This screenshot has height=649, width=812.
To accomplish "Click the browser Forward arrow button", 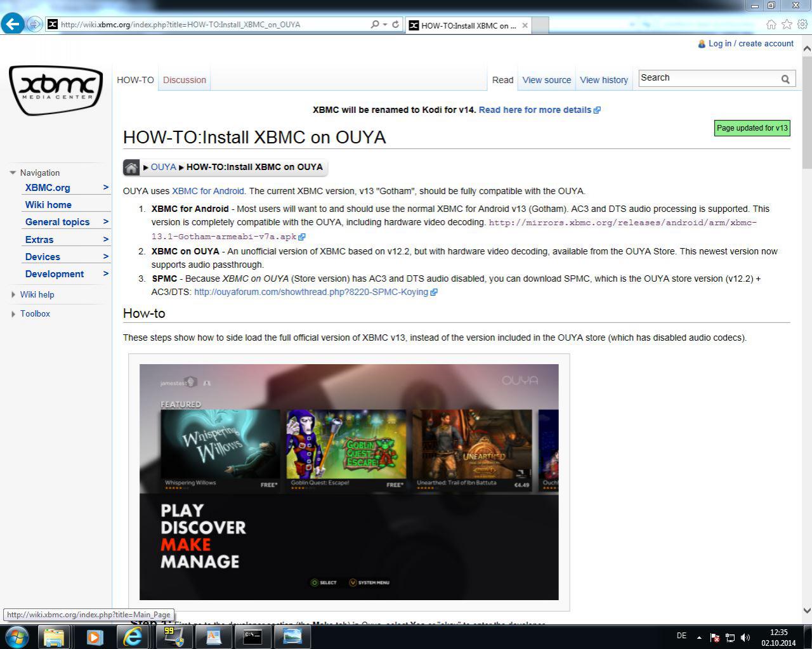I will click(34, 24).
